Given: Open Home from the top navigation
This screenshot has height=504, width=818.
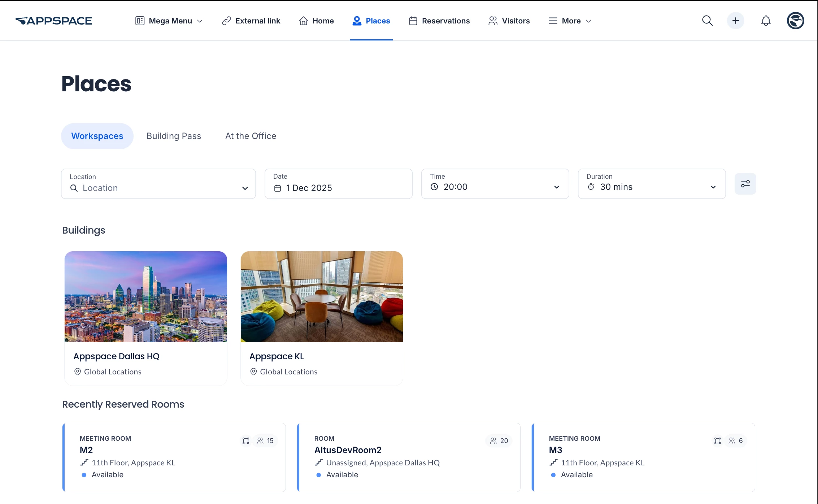Looking at the screenshot, I should [316, 21].
